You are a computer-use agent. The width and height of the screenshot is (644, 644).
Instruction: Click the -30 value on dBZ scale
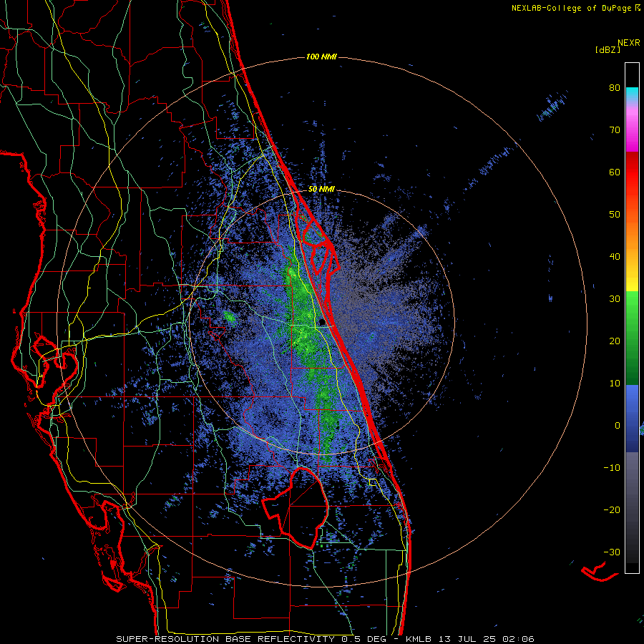coord(612,552)
